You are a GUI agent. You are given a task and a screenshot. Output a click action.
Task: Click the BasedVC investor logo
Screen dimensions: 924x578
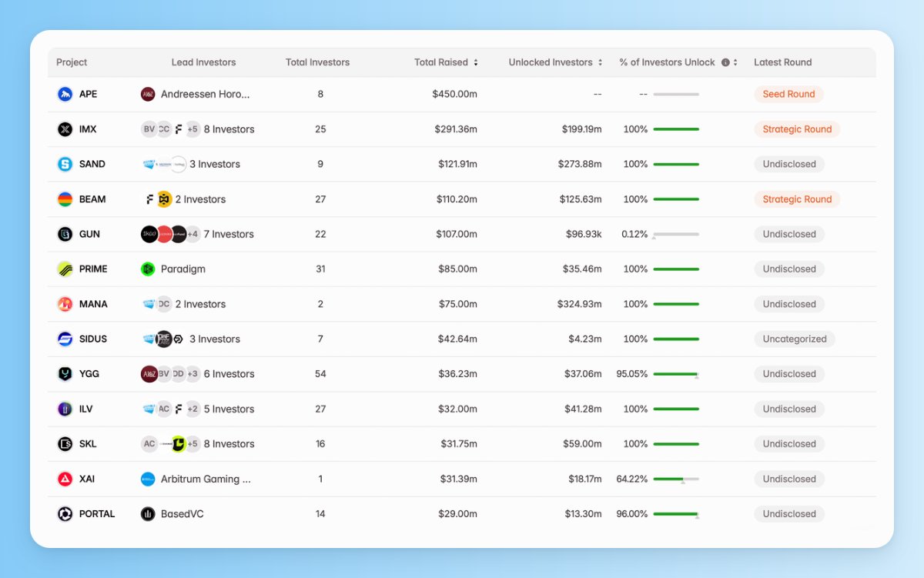click(148, 514)
